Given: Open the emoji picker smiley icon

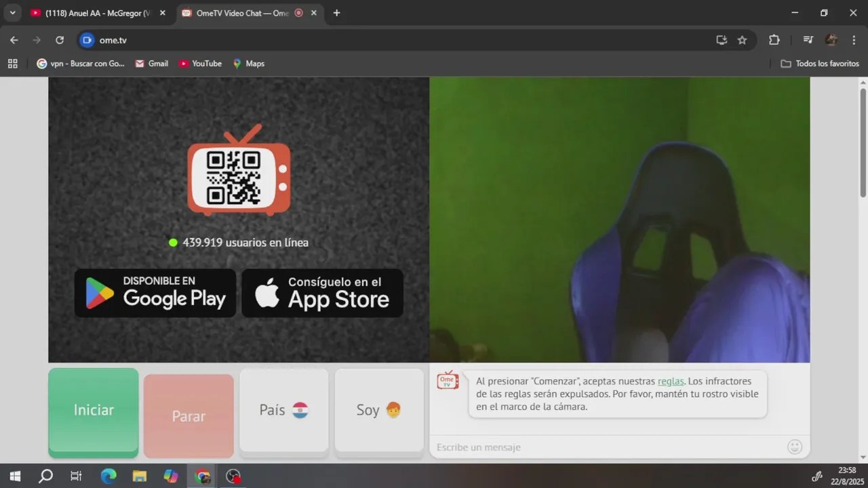Looking at the screenshot, I should point(795,447).
